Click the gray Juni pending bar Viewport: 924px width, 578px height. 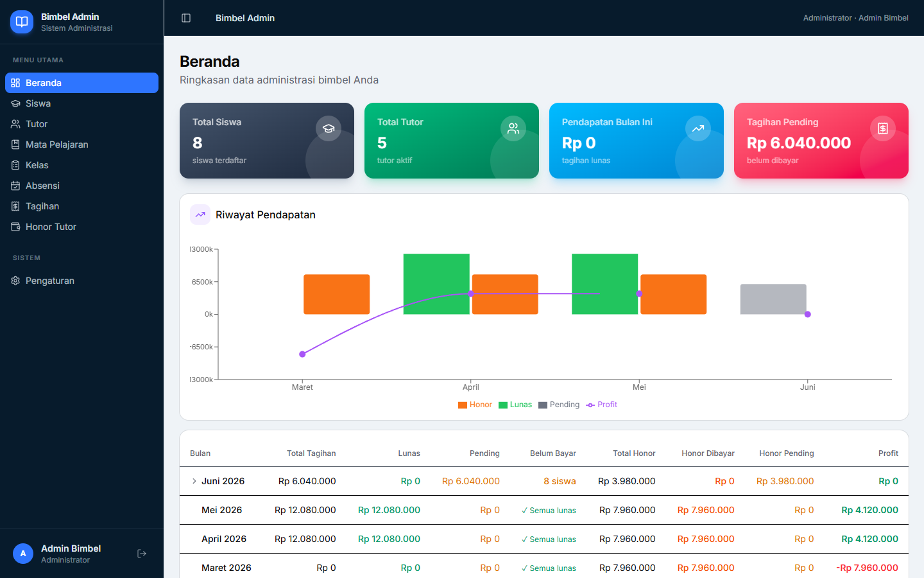coord(773,299)
